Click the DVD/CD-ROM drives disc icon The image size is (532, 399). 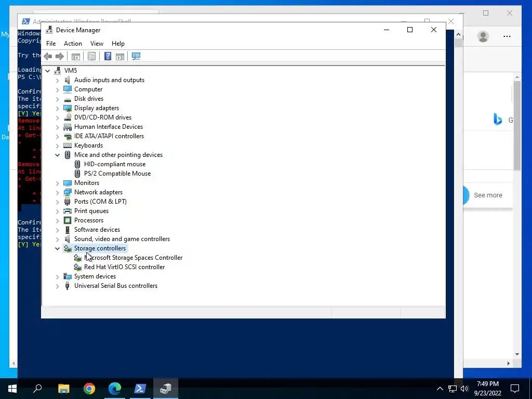pos(68,117)
